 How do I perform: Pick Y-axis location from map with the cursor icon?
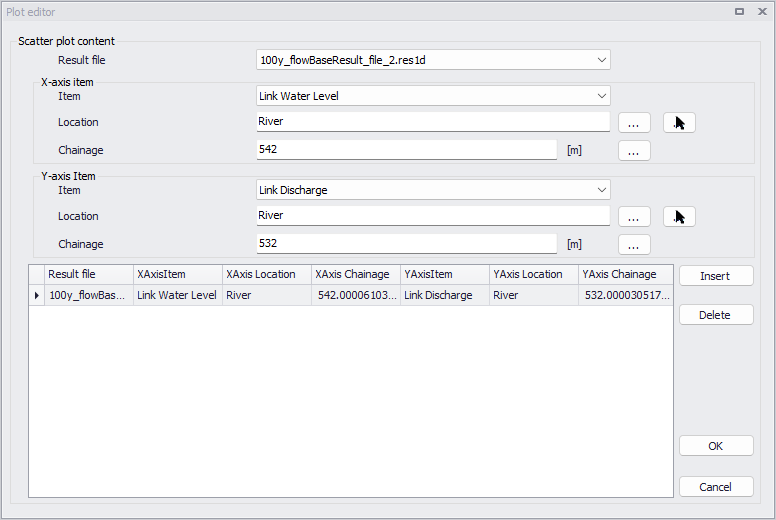pos(679,217)
